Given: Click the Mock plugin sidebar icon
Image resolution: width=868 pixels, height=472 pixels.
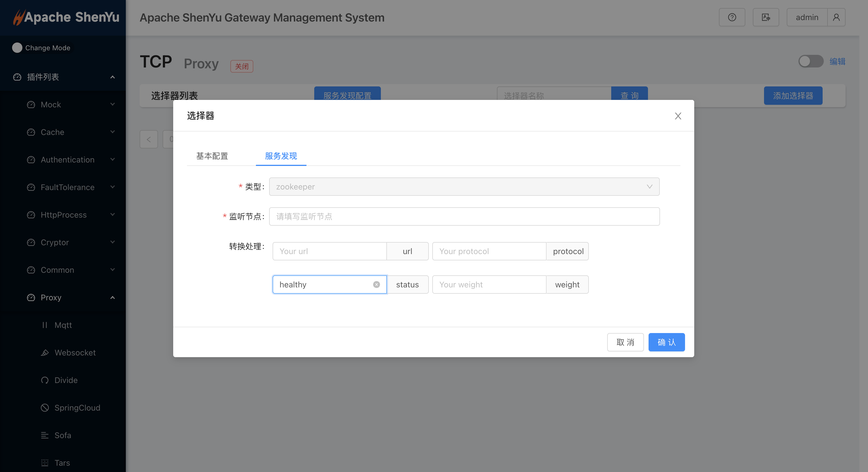Looking at the screenshot, I should click(31, 105).
